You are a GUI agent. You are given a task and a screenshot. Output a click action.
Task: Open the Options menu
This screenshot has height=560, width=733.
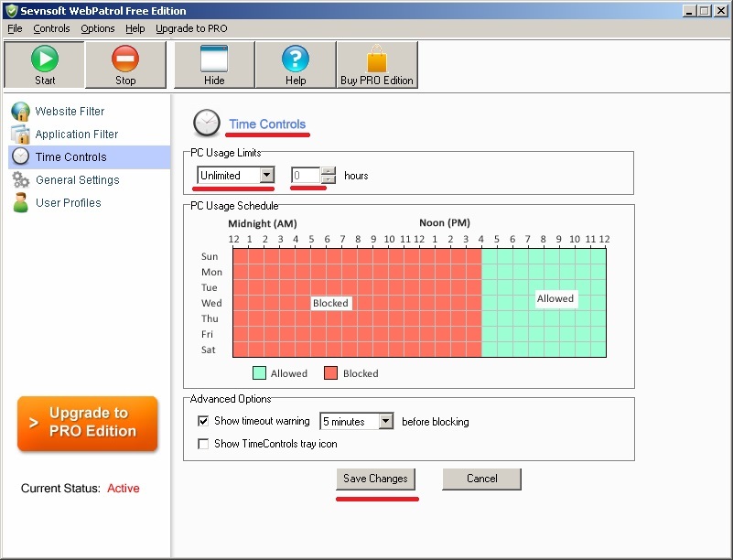tap(98, 28)
